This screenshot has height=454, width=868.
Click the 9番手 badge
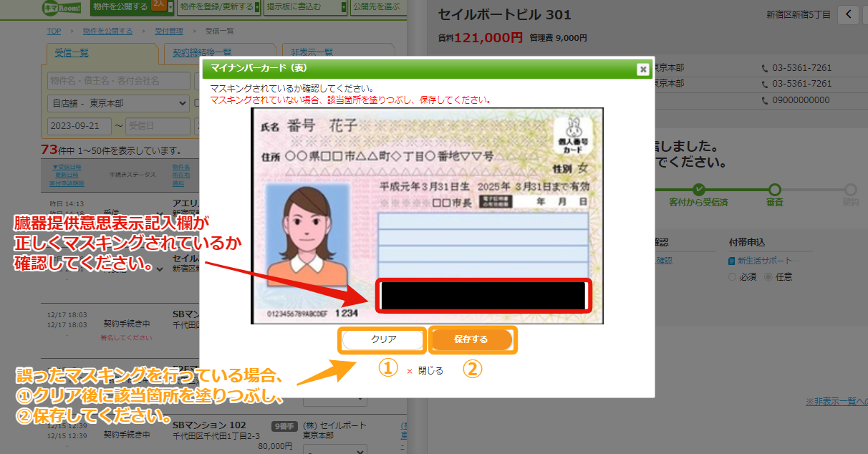coord(284,426)
